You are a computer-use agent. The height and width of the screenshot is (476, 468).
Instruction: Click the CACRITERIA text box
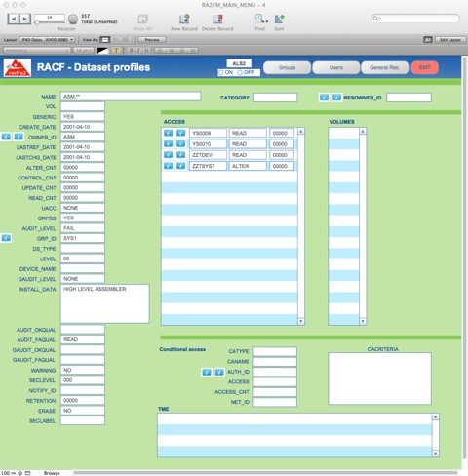tap(379, 378)
